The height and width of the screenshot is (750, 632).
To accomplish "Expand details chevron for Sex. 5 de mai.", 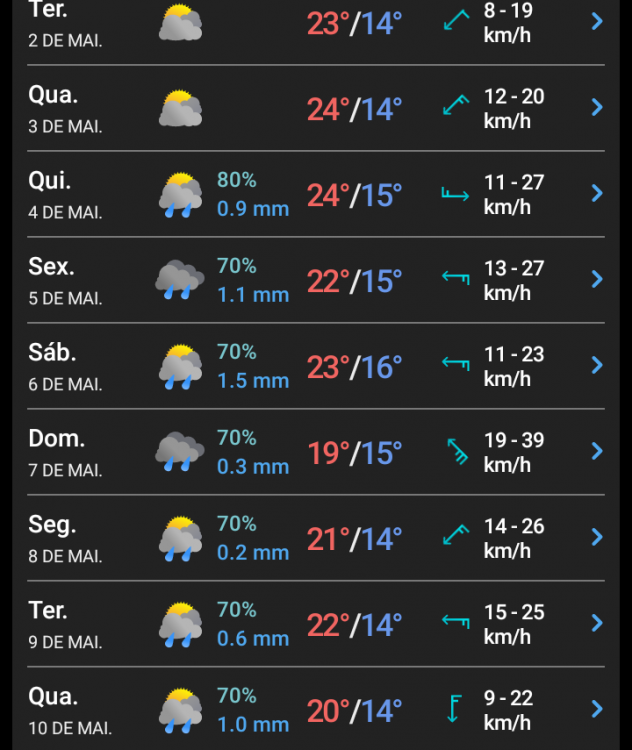I will pos(597,279).
